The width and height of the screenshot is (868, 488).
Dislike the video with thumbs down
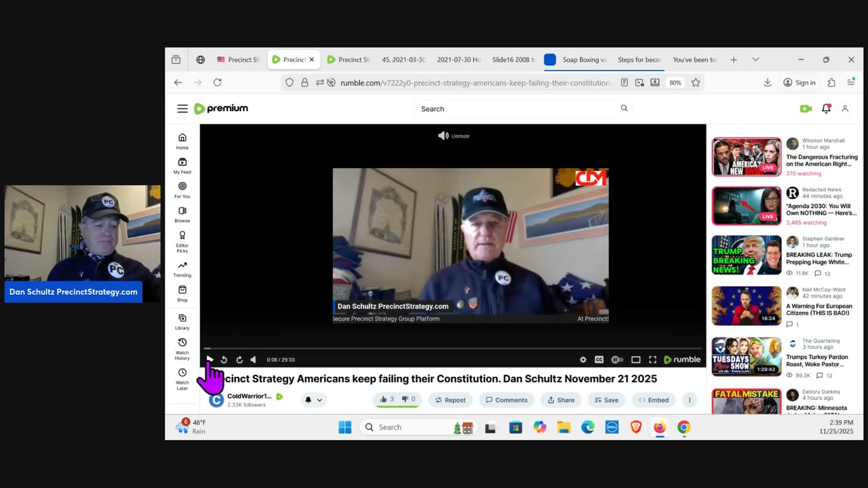[x=409, y=399]
